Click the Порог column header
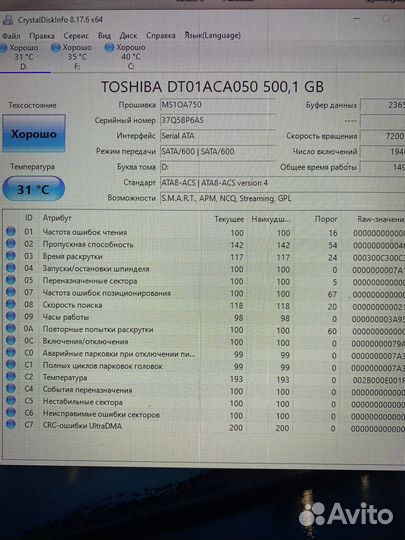405x540 pixels. tap(326, 219)
